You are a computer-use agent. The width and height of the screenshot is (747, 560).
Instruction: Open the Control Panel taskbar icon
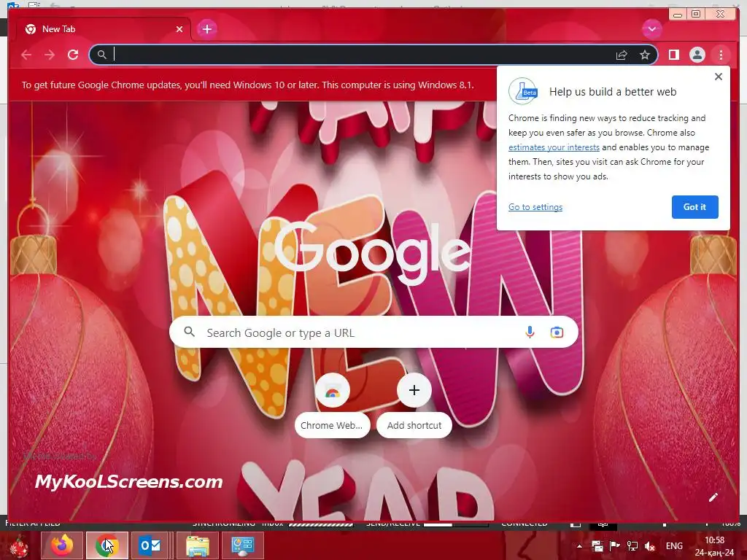pyautogui.click(x=243, y=545)
